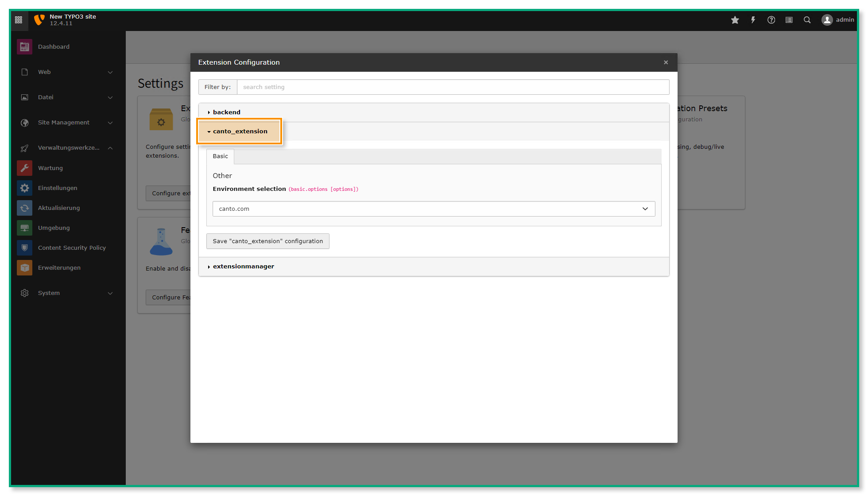Viewport: 868px width, 496px height.
Task: Expand the Site Management chevron
Action: tap(110, 123)
